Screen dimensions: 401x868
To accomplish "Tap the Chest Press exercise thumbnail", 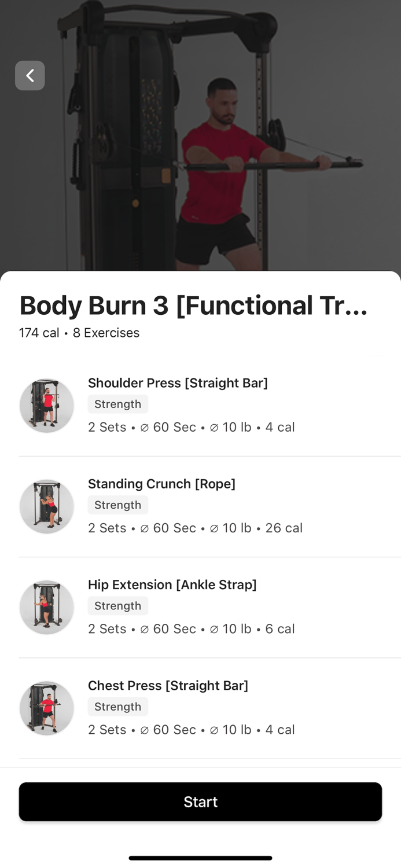I will (x=46, y=708).
